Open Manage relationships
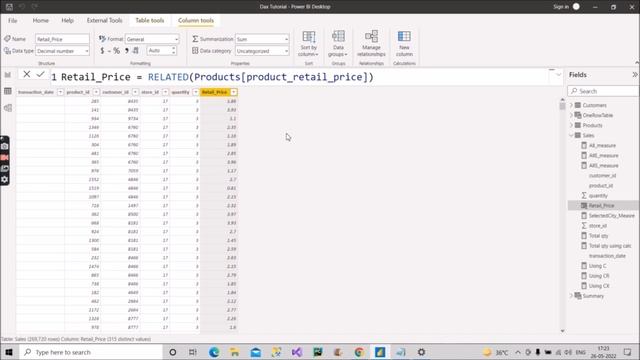640x360 pixels. click(x=371, y=43)
